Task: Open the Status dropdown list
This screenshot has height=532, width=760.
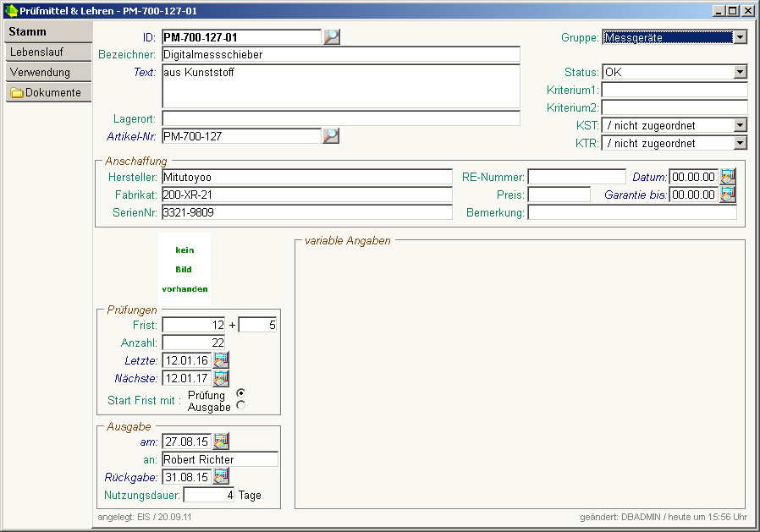Action: tap(741, 73)
